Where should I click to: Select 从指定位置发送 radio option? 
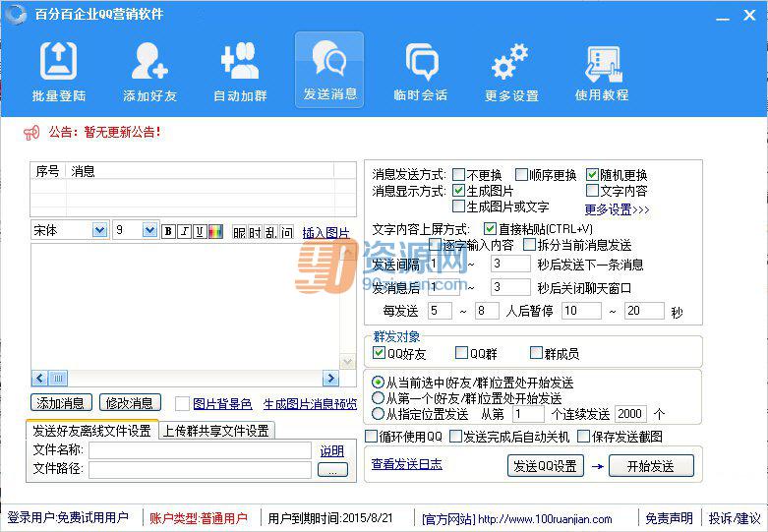(379, 414)
